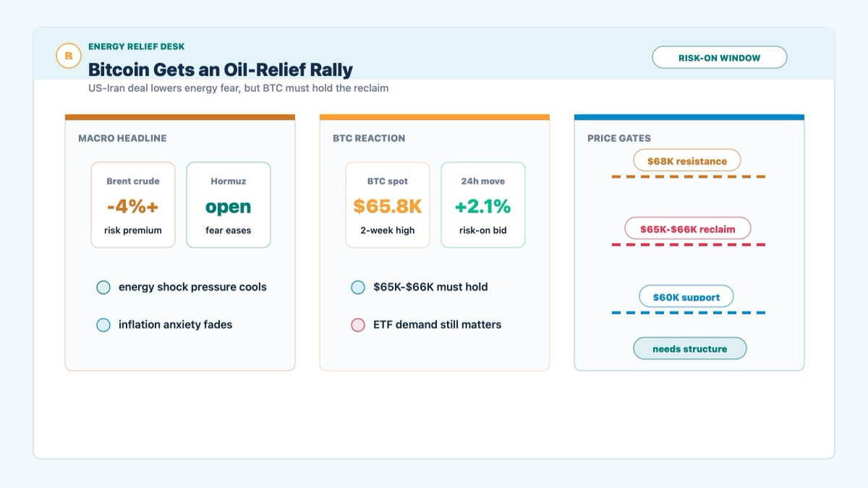Click the needs structure badge
This screenshot has height=488, width=868.
690,348
